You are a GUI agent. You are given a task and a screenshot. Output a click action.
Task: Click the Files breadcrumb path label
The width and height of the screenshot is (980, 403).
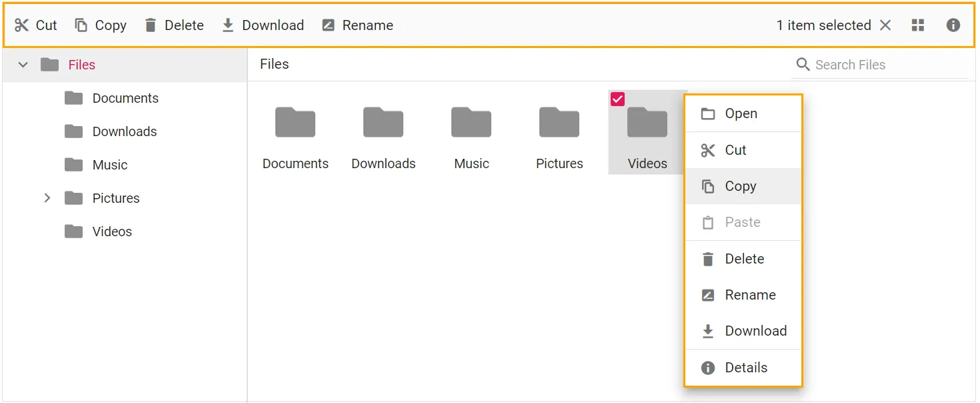point(275,64)
